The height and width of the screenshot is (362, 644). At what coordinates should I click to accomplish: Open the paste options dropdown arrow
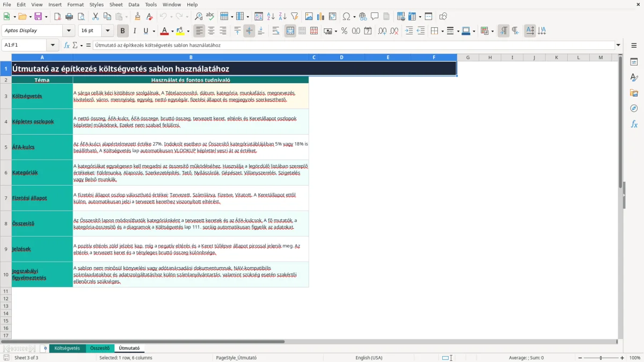pyautogui.click(x=126, y=17)
